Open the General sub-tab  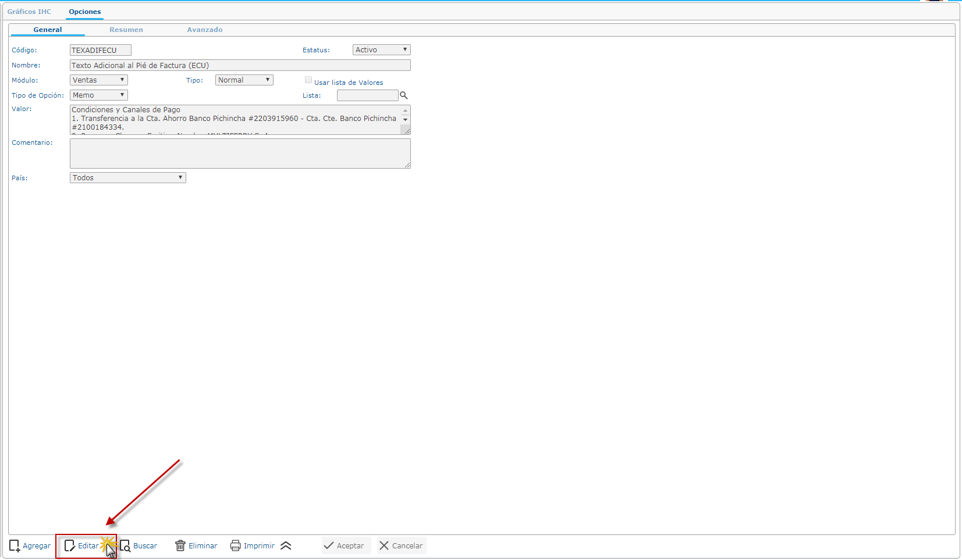[x=48, y=30]
